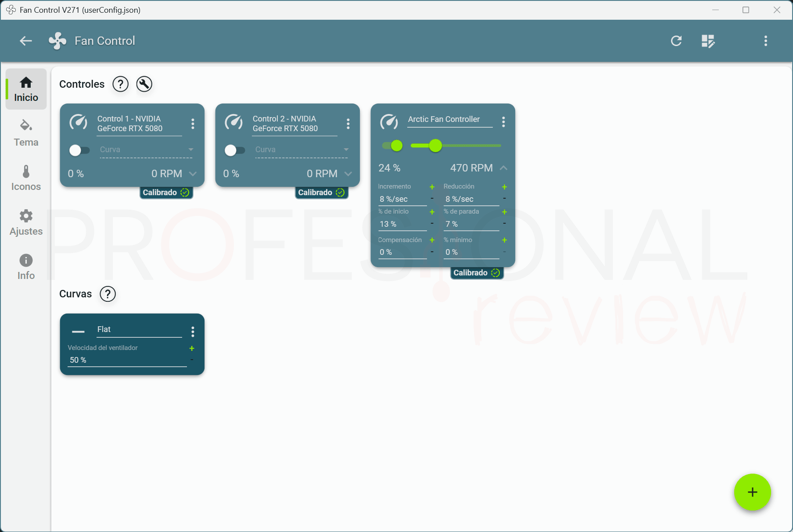Click the Flat curve 50 % field
793x532 pixels.
(x=127, y=360)
